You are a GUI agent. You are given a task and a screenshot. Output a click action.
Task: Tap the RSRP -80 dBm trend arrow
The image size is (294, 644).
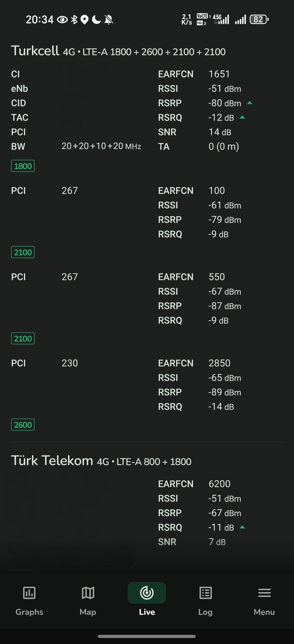(250, 103)
